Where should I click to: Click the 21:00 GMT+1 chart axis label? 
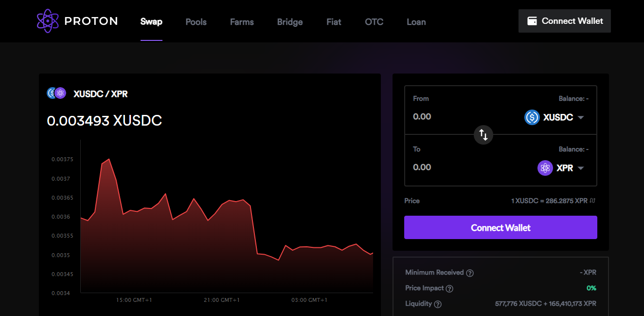click(221, 300)
